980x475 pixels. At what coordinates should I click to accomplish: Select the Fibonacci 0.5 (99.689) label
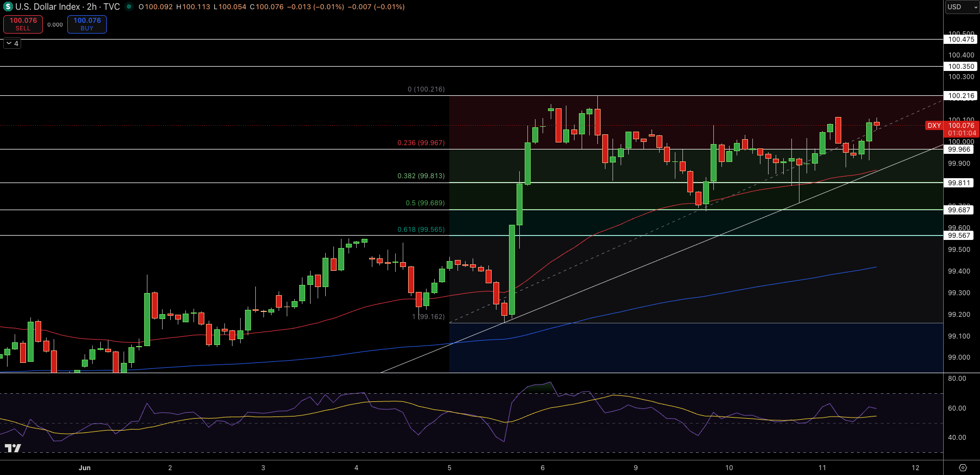(x=425, y=203)
